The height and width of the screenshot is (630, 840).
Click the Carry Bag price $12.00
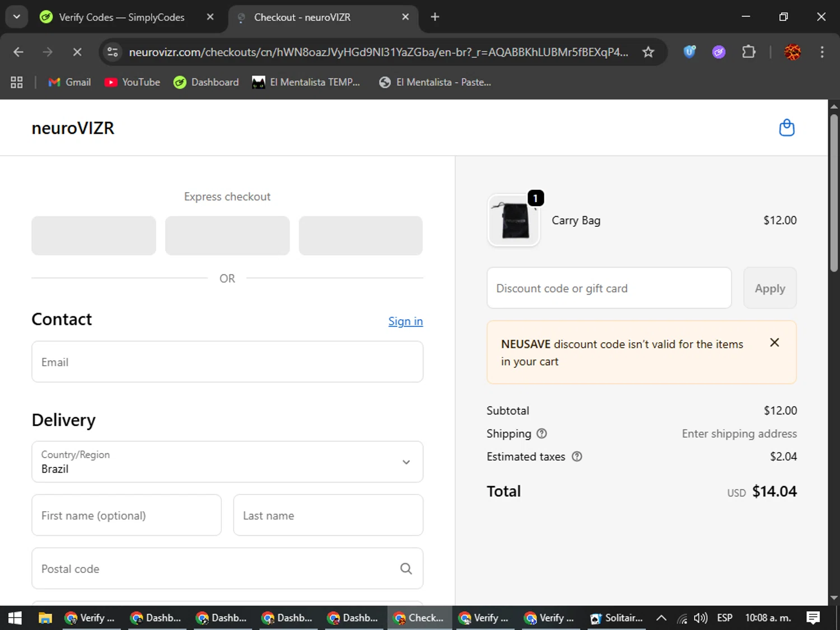click(780, 220)
